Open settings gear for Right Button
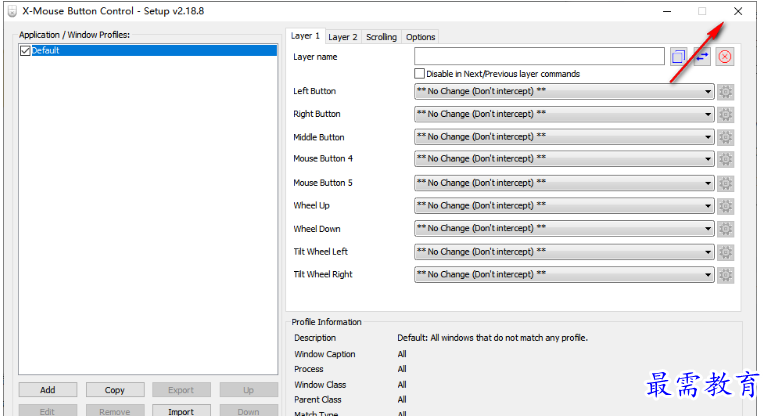Screen dimensions: 768x416 [x=725, y=114]
